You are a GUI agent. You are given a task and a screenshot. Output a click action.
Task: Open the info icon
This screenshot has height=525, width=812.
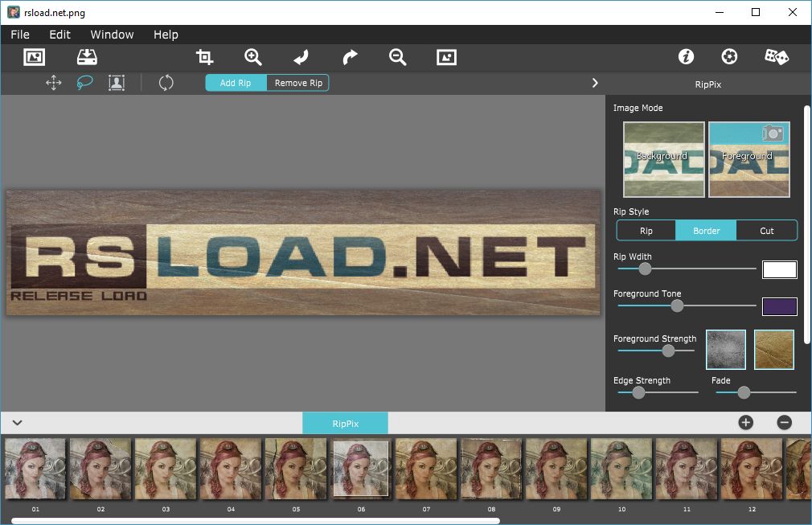(686, 57)
